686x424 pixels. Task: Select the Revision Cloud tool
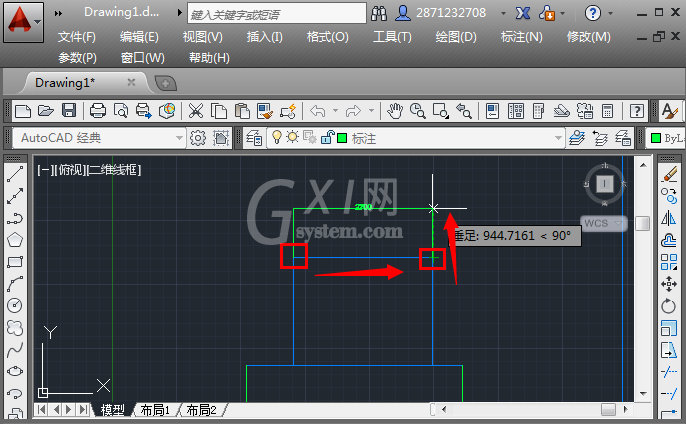click(15, 327)
